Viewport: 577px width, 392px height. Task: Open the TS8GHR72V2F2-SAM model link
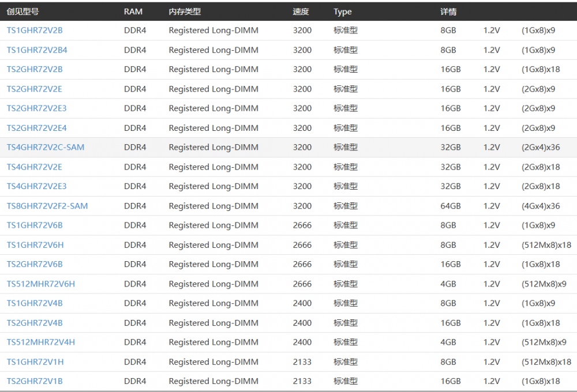[x=47, y=206]
